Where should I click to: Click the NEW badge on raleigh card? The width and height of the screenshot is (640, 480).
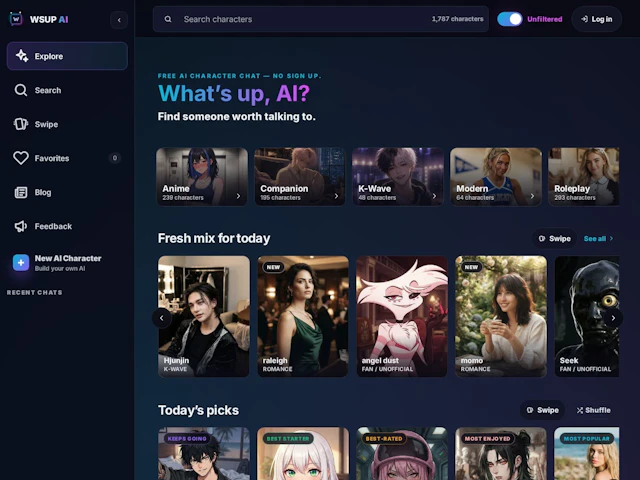[273, 267]
